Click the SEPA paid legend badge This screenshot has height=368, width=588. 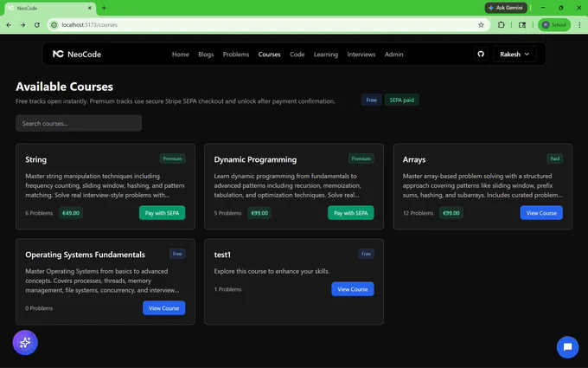401,100
